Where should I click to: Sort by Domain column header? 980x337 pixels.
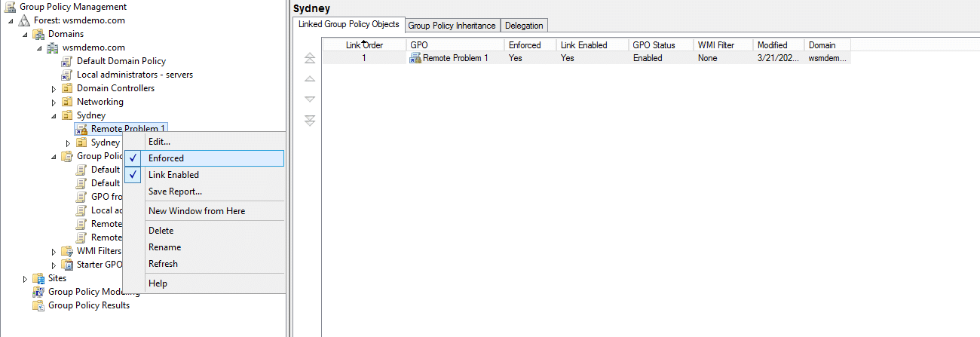pos(828,45)
